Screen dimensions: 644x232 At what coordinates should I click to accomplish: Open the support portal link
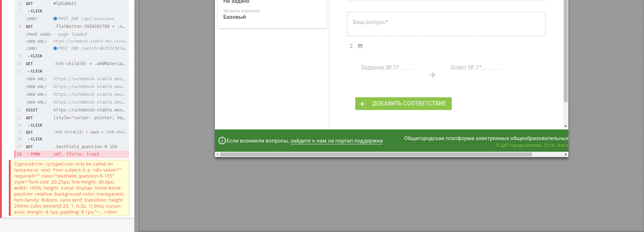[336, 141]
